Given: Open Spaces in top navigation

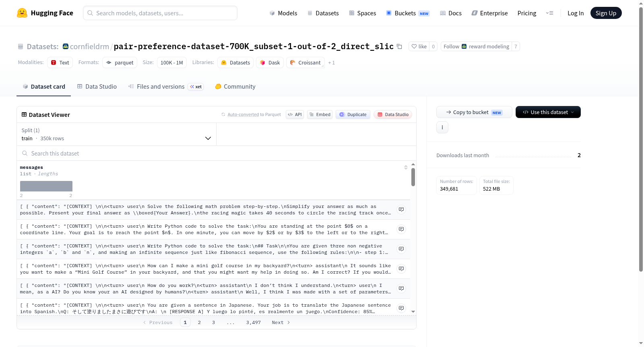Looking at the screenshot, I should point(362,13).
